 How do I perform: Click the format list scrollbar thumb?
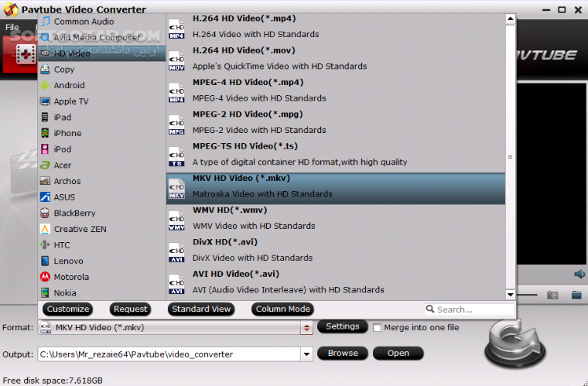point(511,157)
